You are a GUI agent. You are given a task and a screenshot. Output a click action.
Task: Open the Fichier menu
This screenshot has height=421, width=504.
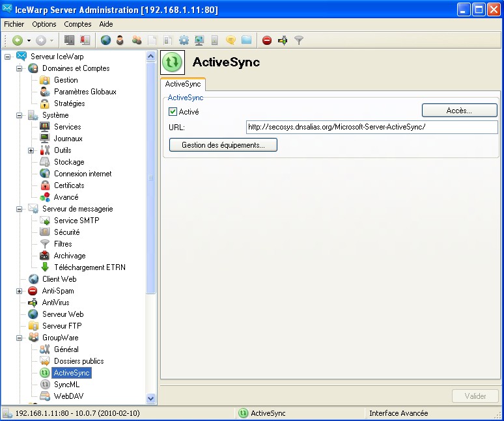click(x=14, y=24)
